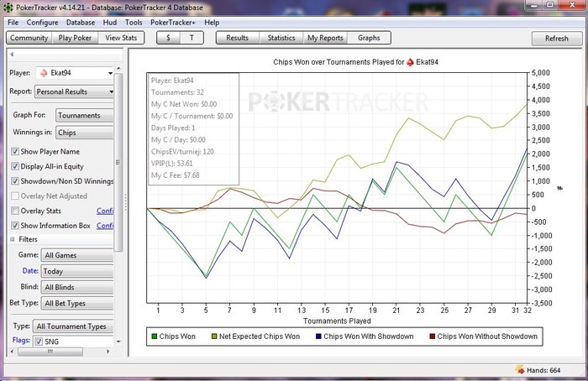588x381 pixels.
Task: Click horizontal scrollbar left arrow
Action: (x=12, y=352)
